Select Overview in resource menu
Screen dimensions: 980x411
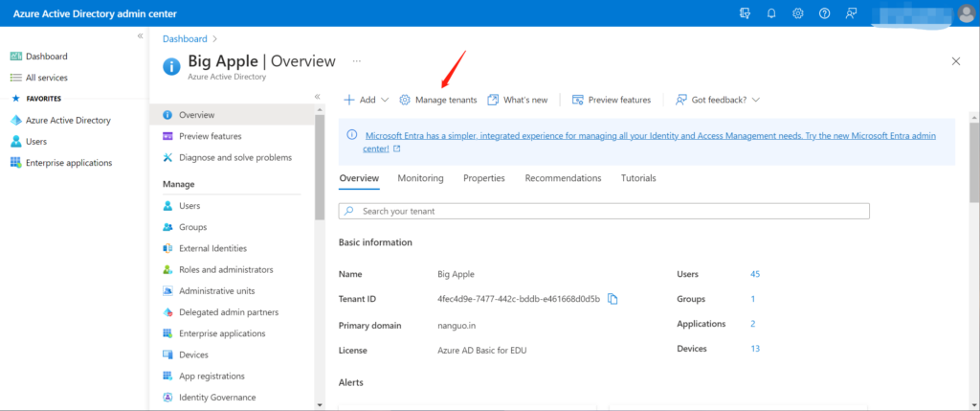[232, 115]
